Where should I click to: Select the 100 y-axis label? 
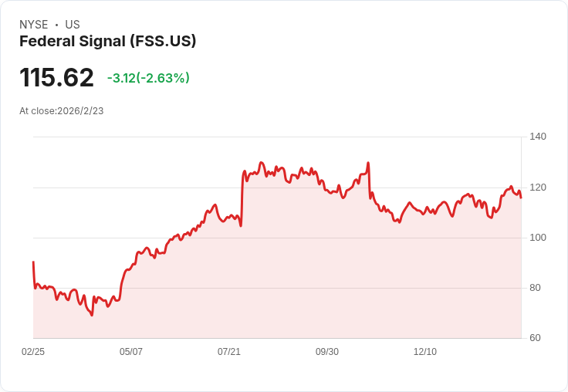click(538, 238)
